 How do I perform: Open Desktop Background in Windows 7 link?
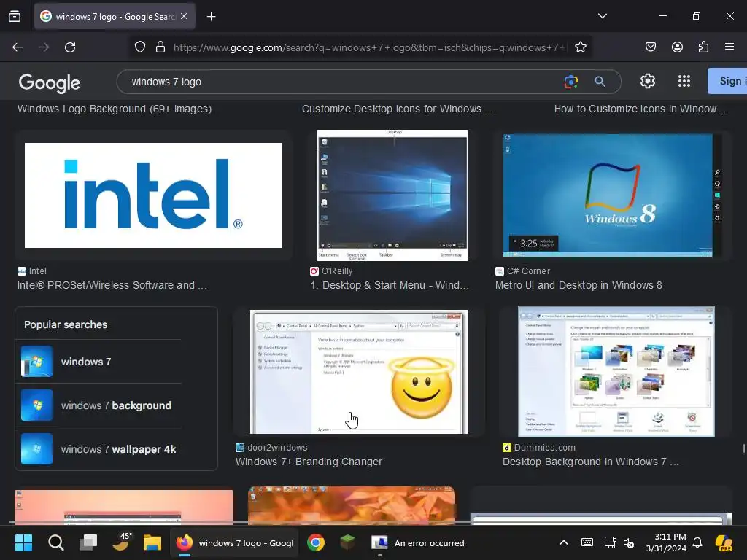591,462
